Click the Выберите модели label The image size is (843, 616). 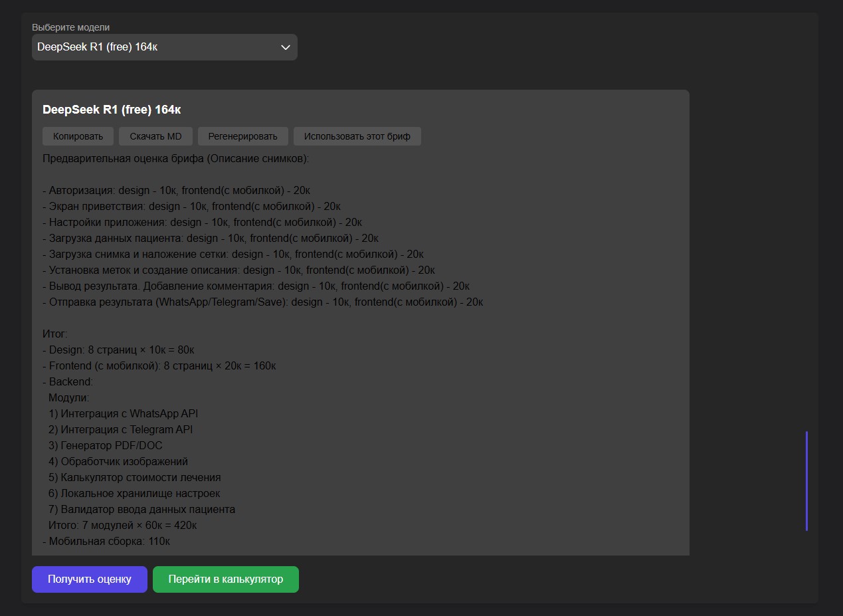[x=71, y=27]
